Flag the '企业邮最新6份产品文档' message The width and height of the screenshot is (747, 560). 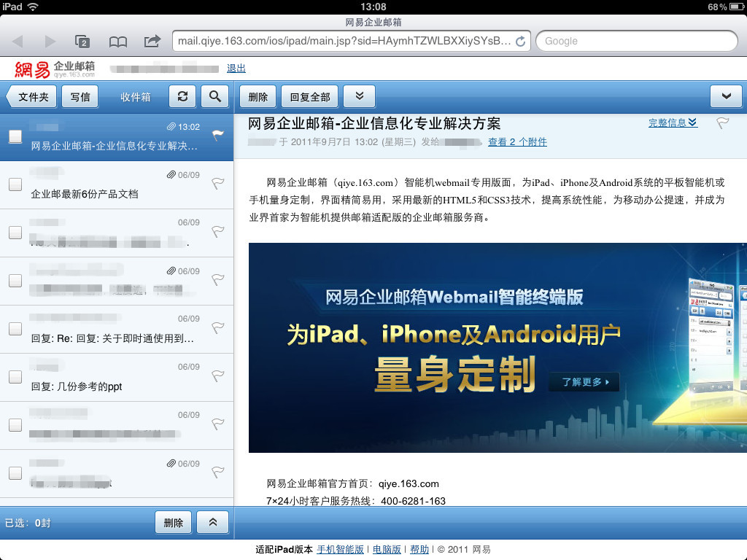point(217,184)
